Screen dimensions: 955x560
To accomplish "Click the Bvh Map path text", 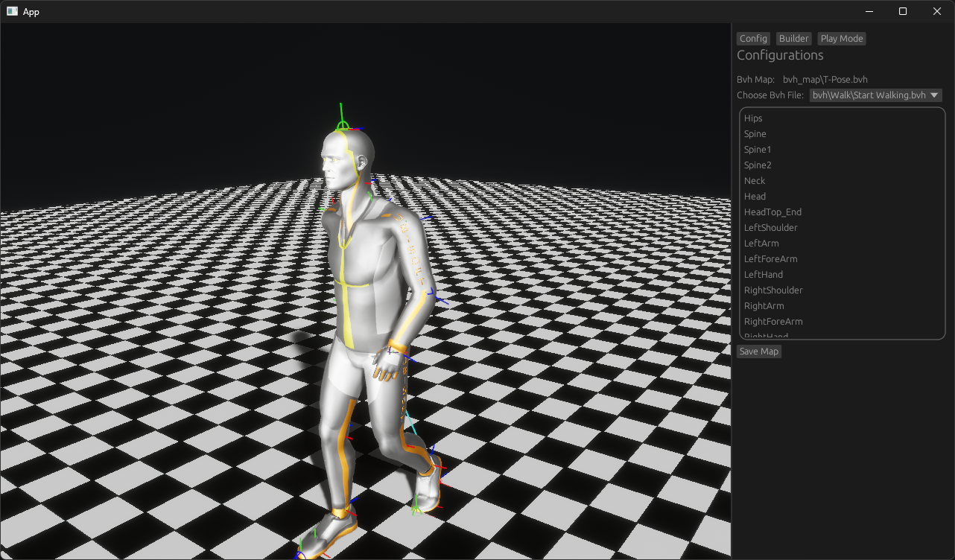I will (825, 80).
